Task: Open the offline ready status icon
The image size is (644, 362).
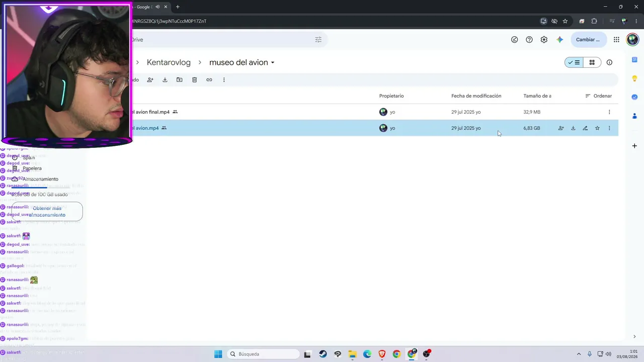Action: [x=514, y=40]
